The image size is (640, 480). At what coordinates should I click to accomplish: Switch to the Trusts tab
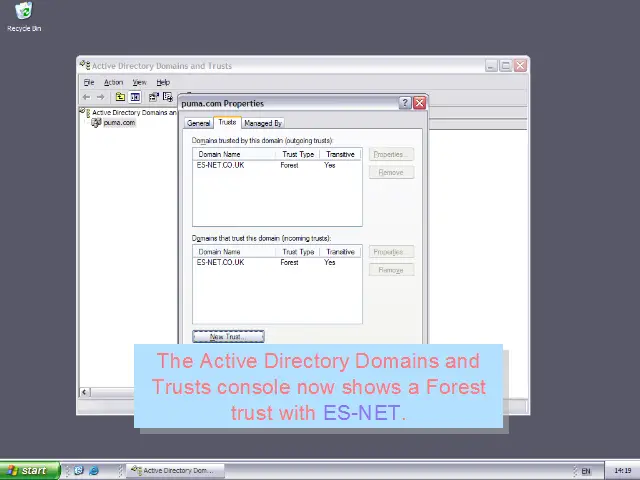[x=227, y=122]
